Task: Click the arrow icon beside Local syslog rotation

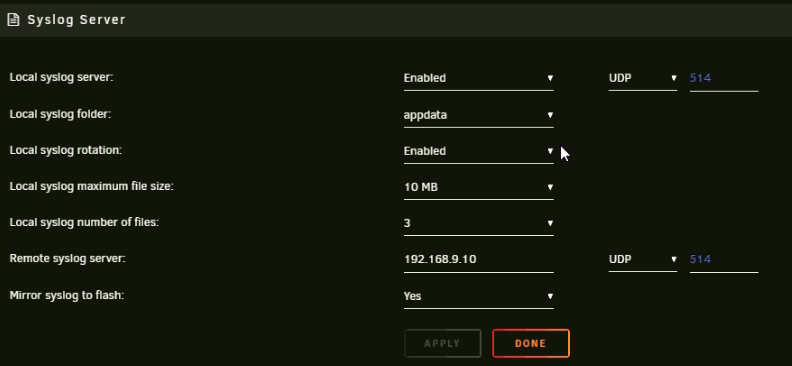Action: [x=550, y=151]
